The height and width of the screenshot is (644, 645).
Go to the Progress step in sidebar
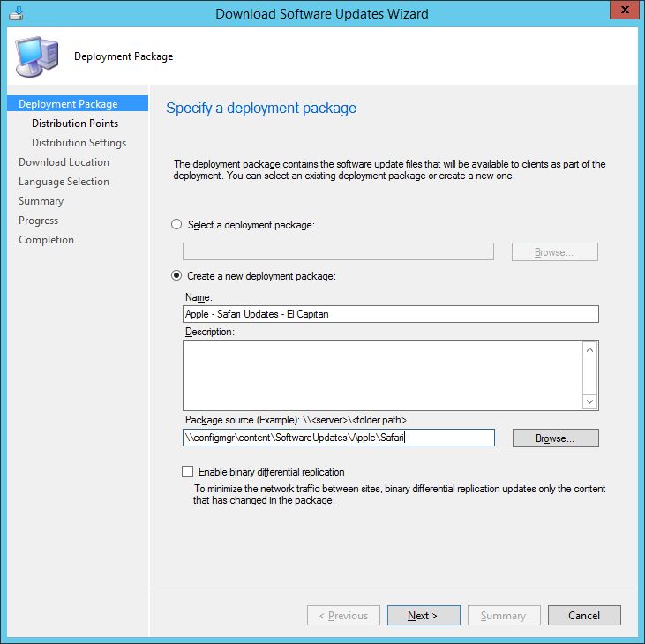[38, 221]
